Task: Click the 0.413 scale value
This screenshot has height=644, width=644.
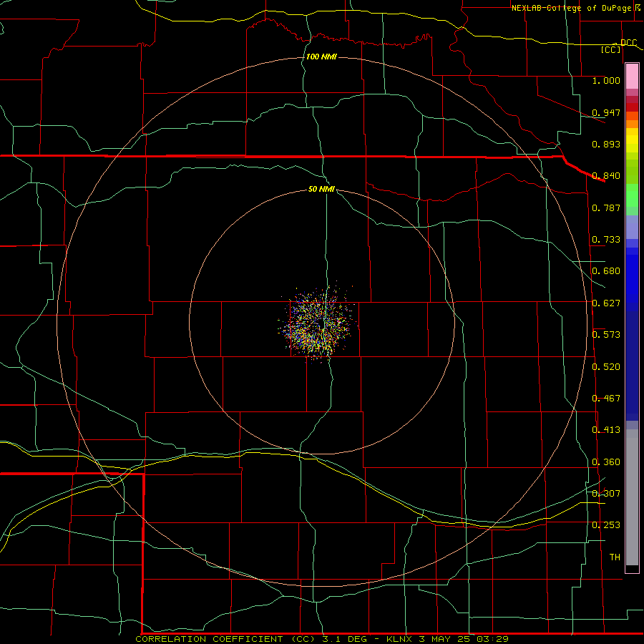Action: click(606, 430)
